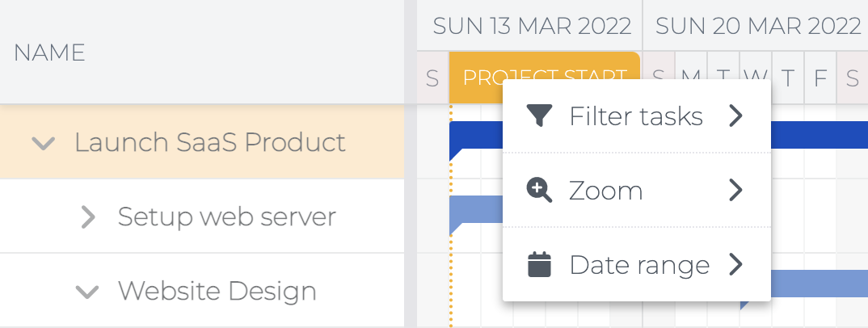This screenshot has width=868, height=328.
Task: Click the NAME column header
Action: point(49,53)
